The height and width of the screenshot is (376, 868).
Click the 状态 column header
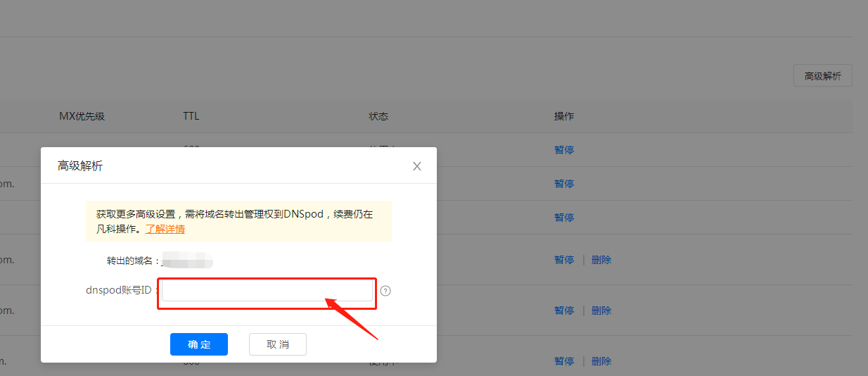(x=378, y=116)
